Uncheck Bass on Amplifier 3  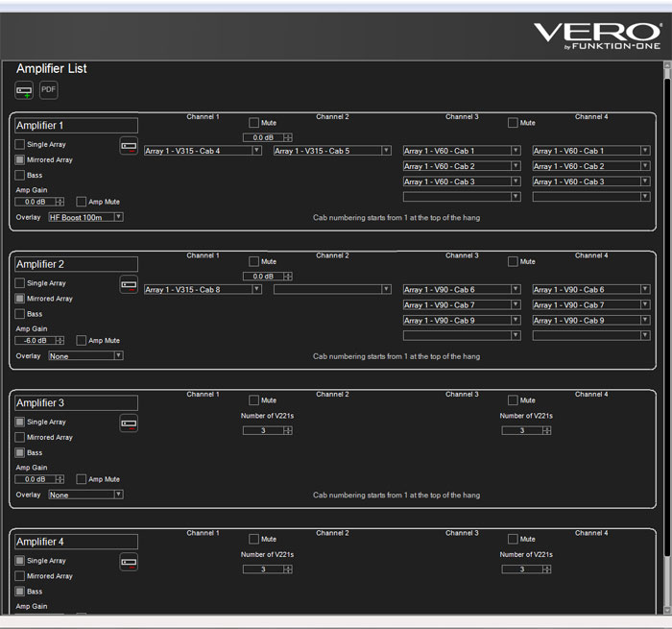click(x=20, y=452)
